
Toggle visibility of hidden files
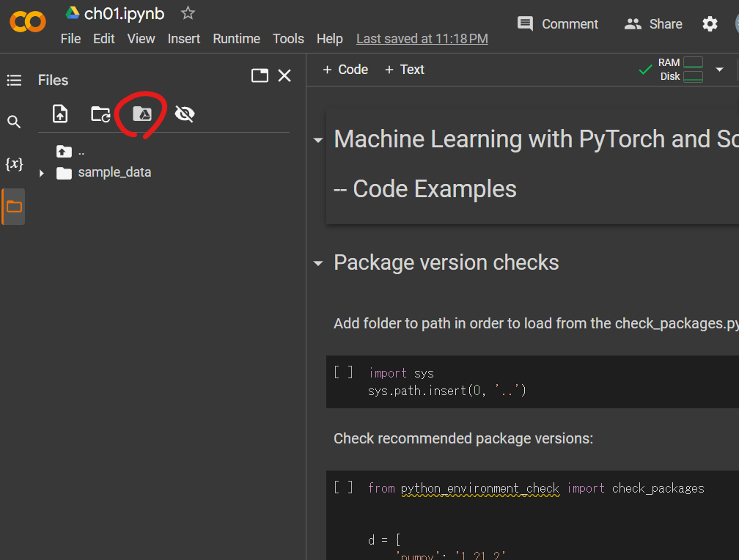(x=184, y=114)
